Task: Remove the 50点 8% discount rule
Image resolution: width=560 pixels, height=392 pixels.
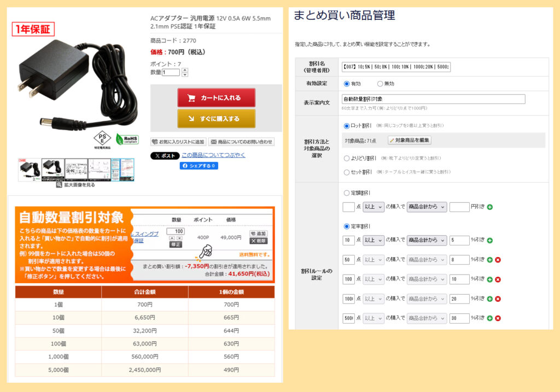Action: coord(498,260)
